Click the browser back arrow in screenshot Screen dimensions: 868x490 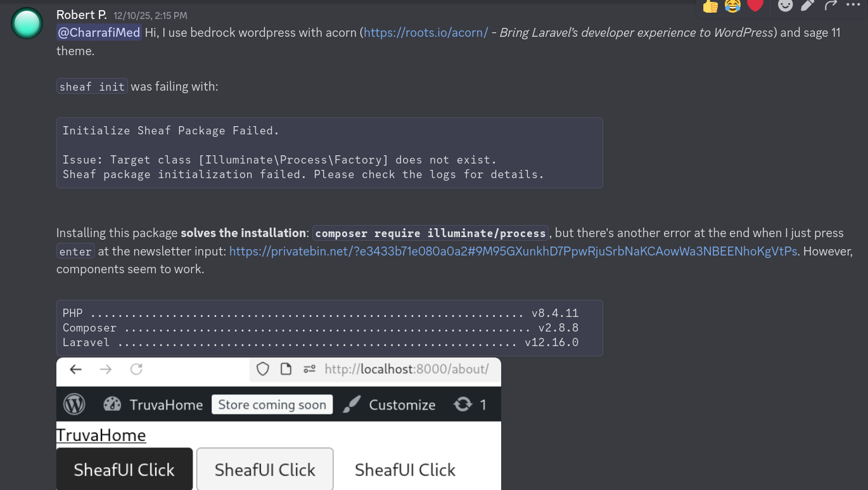pyautogui.click(x=76, y=369)
